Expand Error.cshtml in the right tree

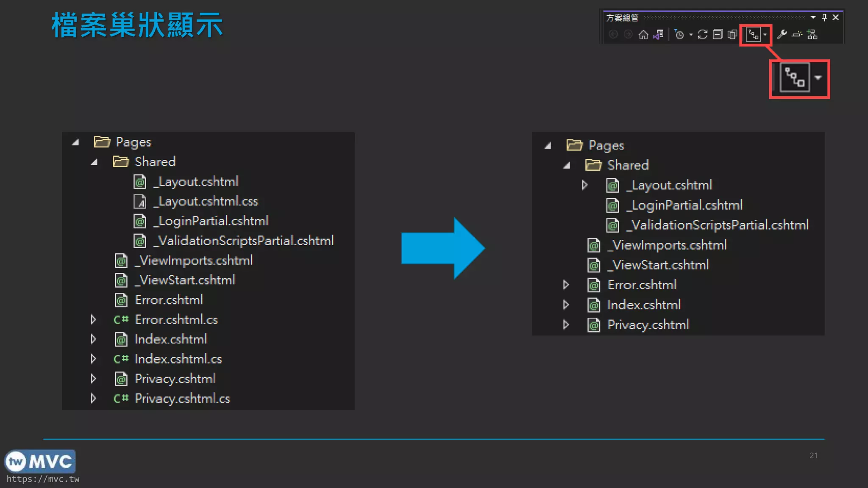pyautogui.click(x=566, y=285)
